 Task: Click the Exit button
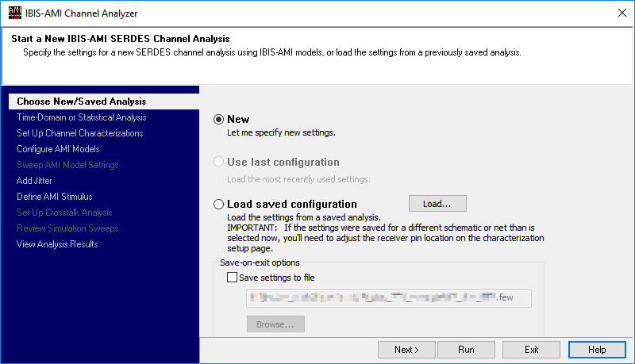coord(532,350)
